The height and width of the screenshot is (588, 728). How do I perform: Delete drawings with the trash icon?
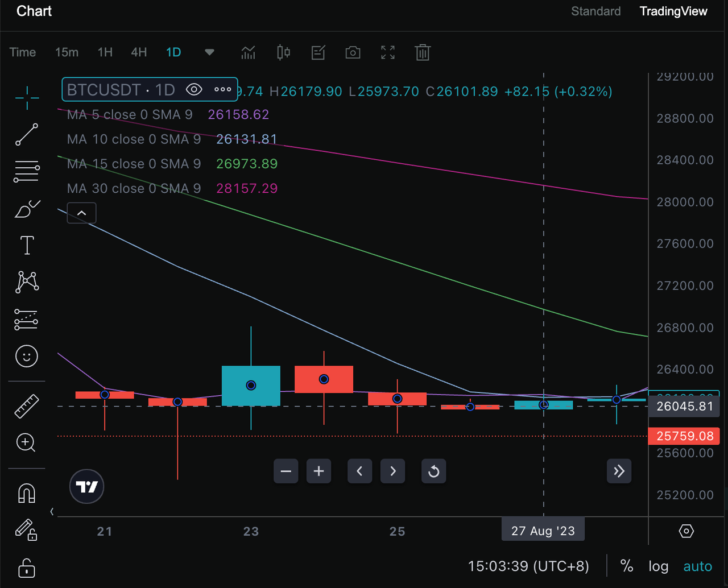coord(423,52)
